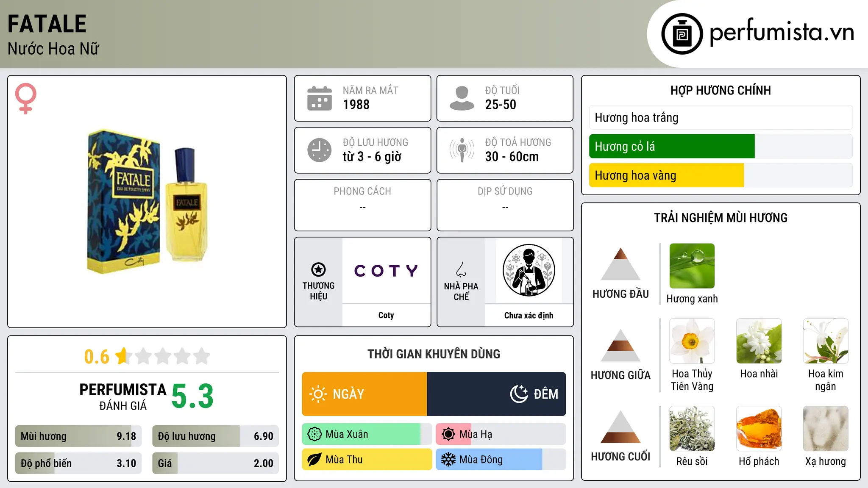Click the Mùa Thu season bar
Screen dimensions: 868x488
(367, 460)
